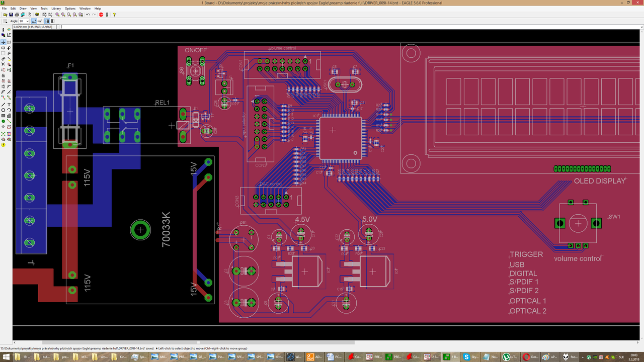Click the Undo arrow in the toolbar
Viewport: 644px width, 362px height.
tap(88, 15)
